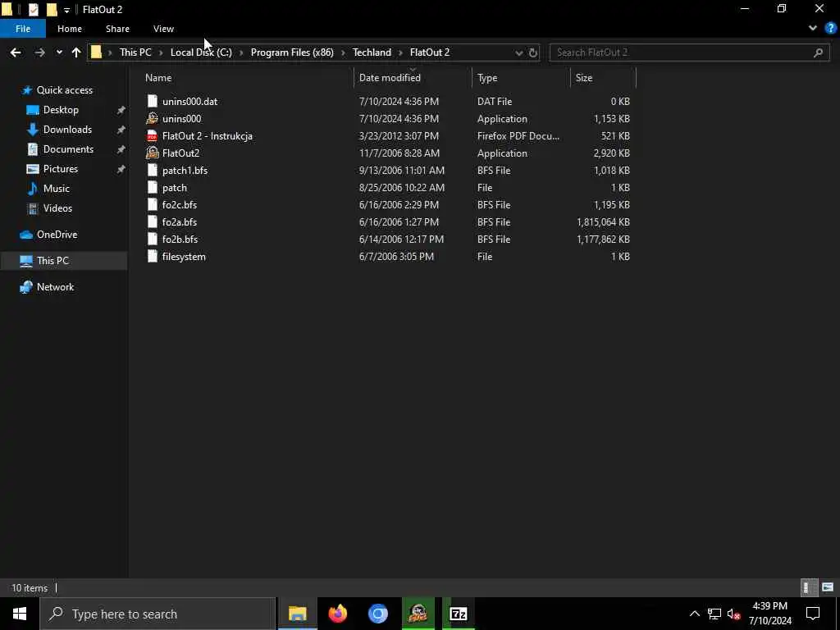
Task: Select the patch1.bfs file icon
Action: tap(152, 171)
